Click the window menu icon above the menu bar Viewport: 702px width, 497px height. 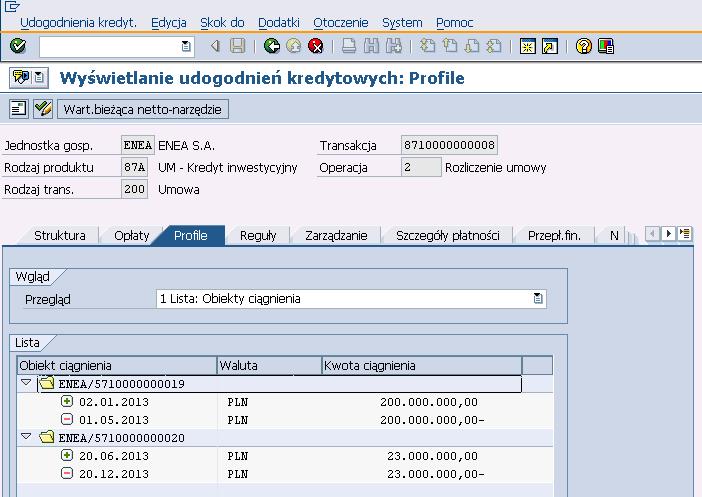point(12,6)
